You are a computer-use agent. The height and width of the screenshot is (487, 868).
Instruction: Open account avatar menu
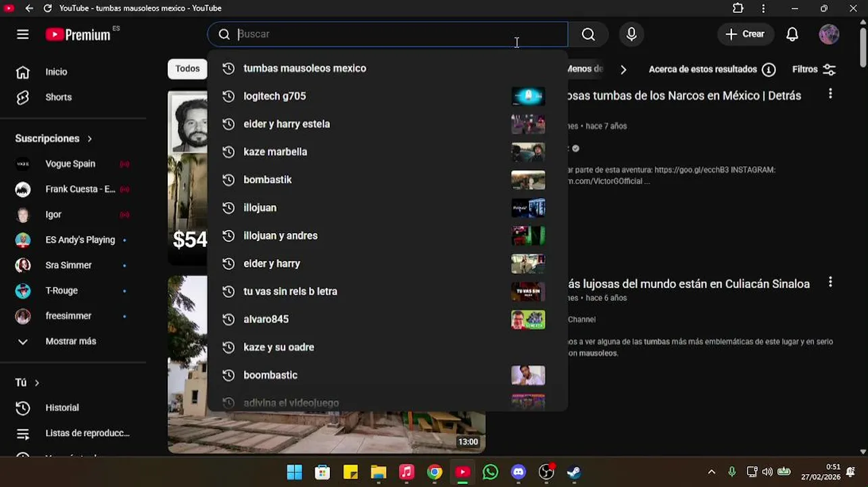click(829, 34)
